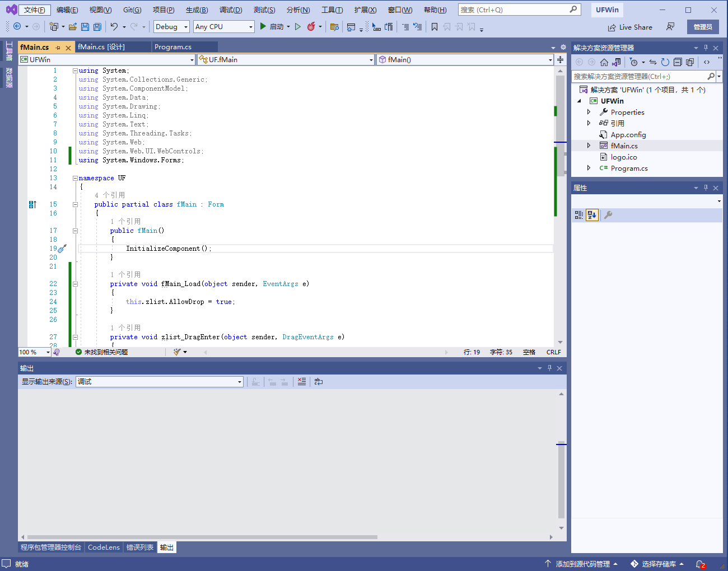This screenshot has height=571, width=728.
Task: Start without debugging using the outlined play icon
Action: (298, 26)
